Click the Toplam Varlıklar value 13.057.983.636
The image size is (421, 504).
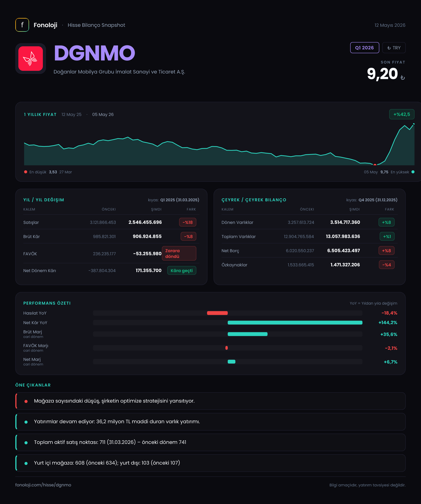tap(343, 236)
